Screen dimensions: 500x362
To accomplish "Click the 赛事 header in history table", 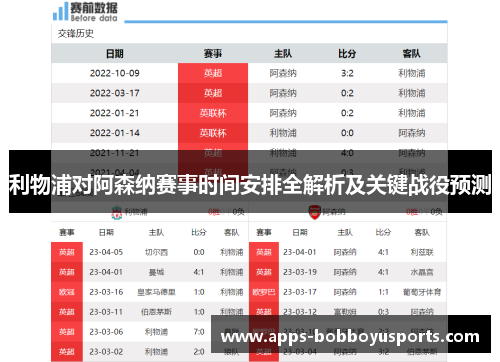I will (x=213, y=54).
